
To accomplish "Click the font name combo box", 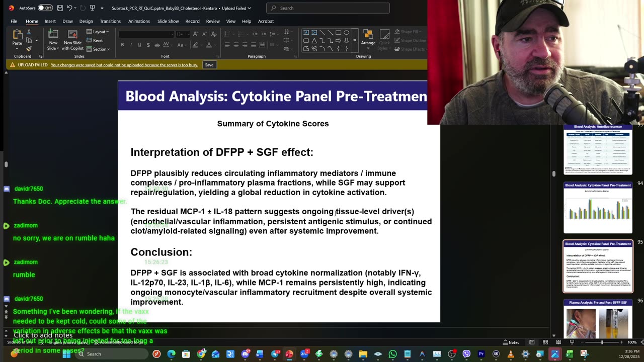I will point(146,34).
